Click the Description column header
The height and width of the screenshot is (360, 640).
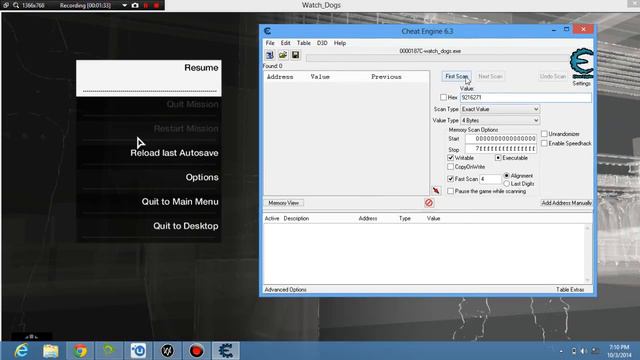point(296,218)
